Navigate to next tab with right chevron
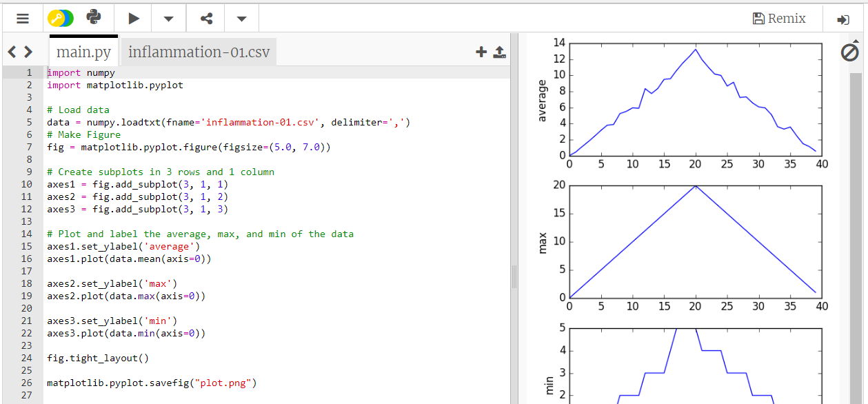Screen dimensions: 868x404 tap(28, 52)
